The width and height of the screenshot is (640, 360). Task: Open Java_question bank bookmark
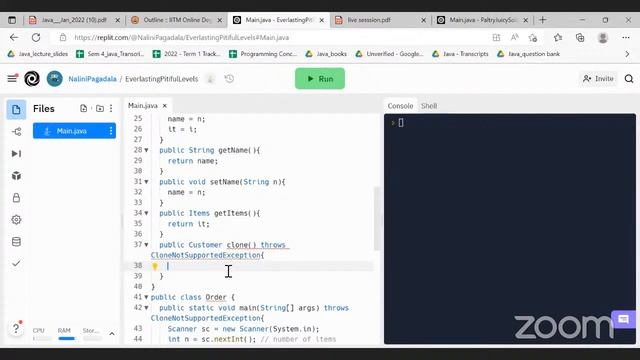(x=528, y=54)
